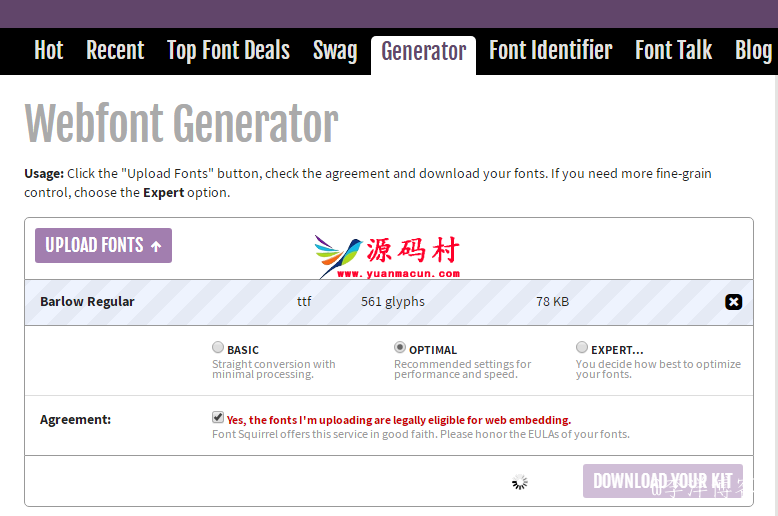Click the colorful bird logo
The image size is (778, 516).
click(x=339, y=256)
